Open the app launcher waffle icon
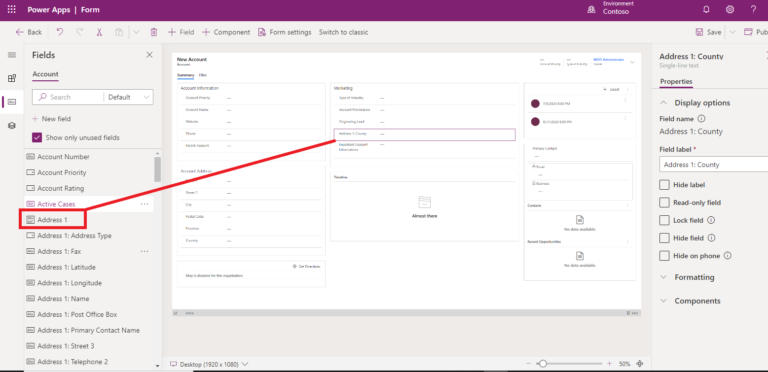The width and height of the screenshot is (768, 372). pos(11,10)
